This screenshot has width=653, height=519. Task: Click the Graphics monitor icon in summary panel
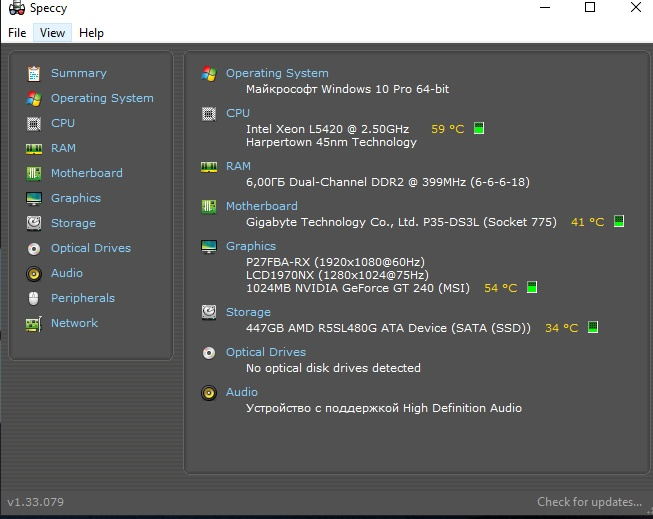point(209,247)
